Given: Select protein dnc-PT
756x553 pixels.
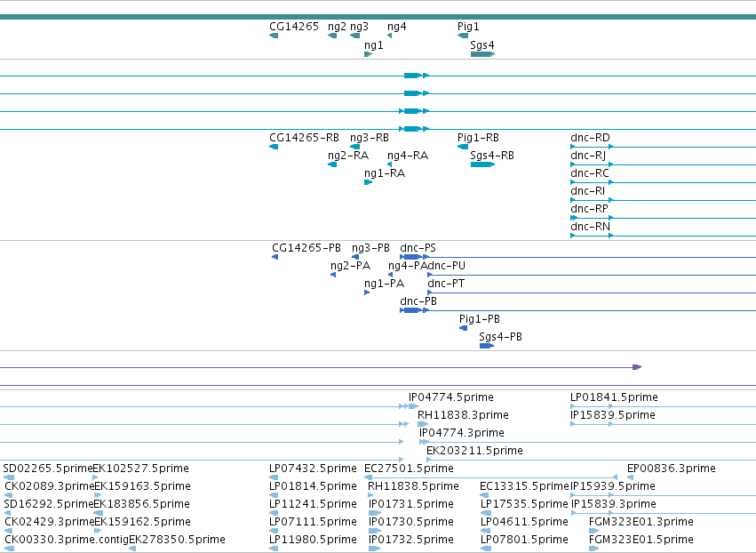Looking at the screenshot, I should (x=446, y=284).
